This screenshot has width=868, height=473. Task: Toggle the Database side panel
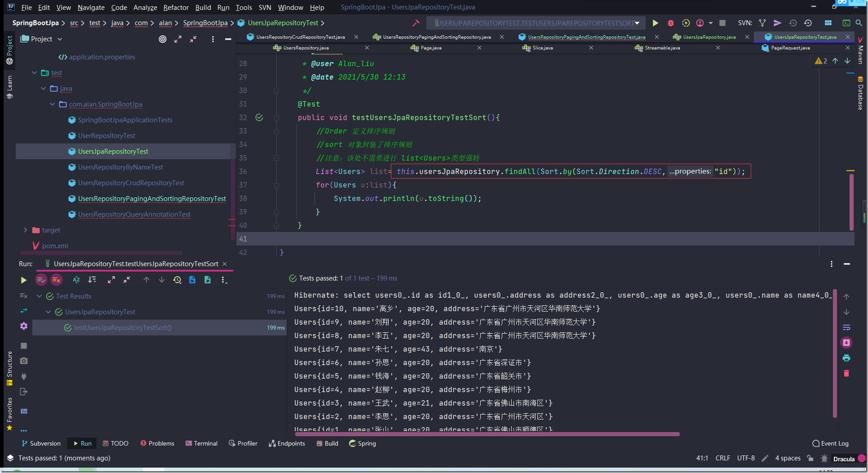(860, 93)
